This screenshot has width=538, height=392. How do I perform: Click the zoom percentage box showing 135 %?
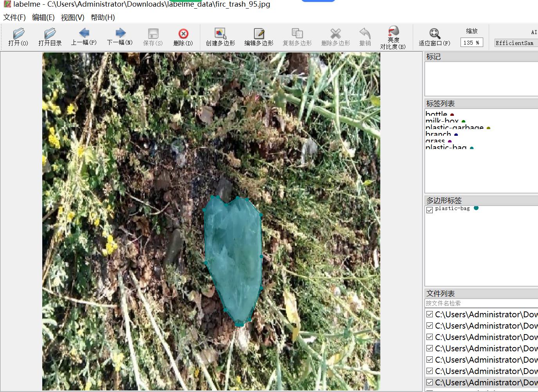tap(471, 43)
